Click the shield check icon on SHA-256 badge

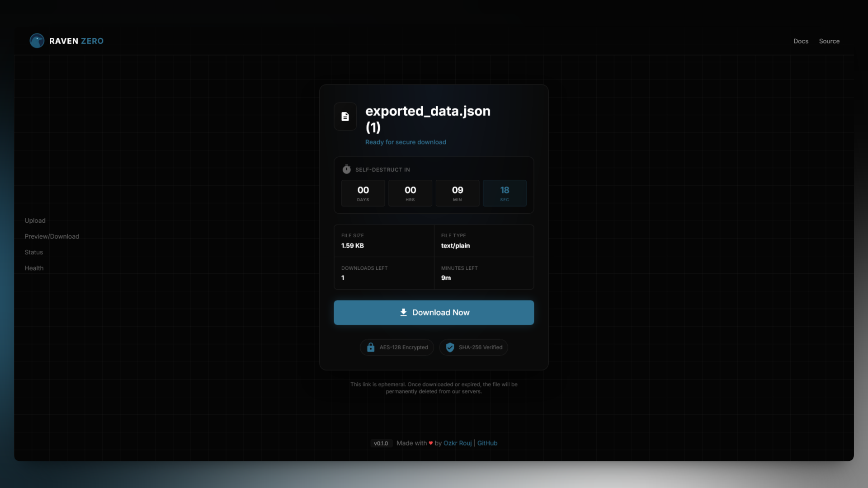click(x=449, y=347)
